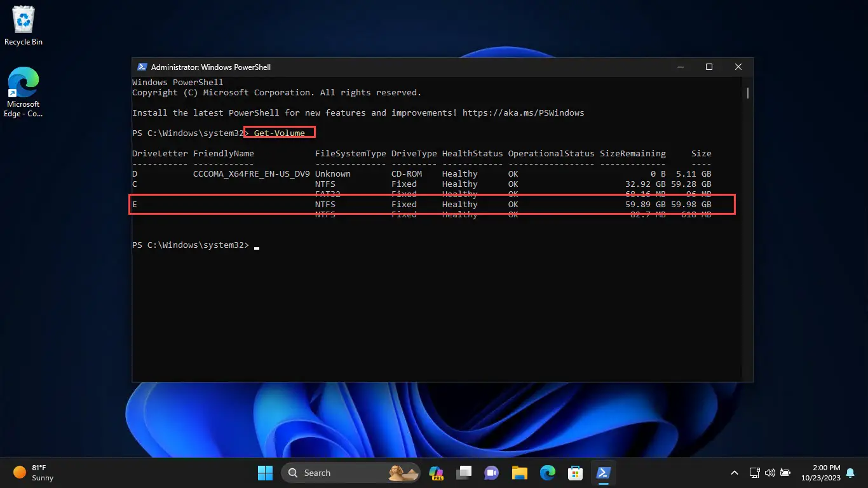Click the HealthStatus column header
The width and height of the screenshot is (868, 488).
coord(473,153)
